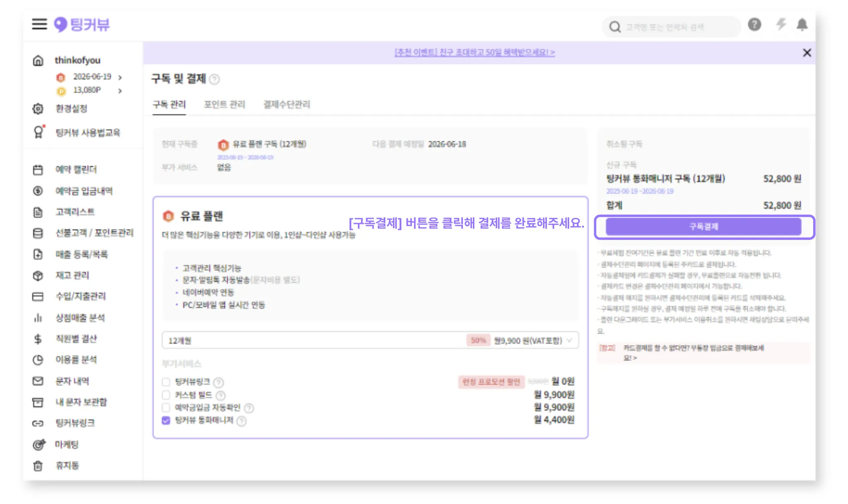The height and width of the screenshot is (504, 848).
Task: Click the 내 문자 보관함 archive icon
Action: pyautogui.click(x=38, y=403)
